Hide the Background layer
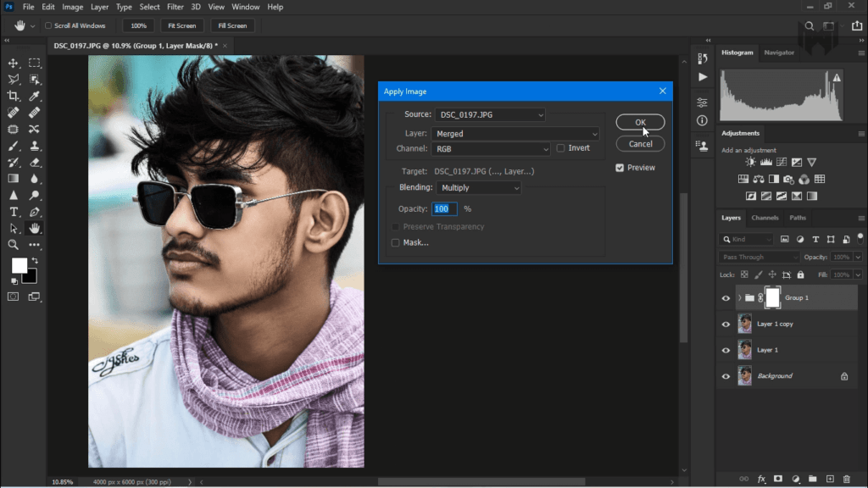 726,376
